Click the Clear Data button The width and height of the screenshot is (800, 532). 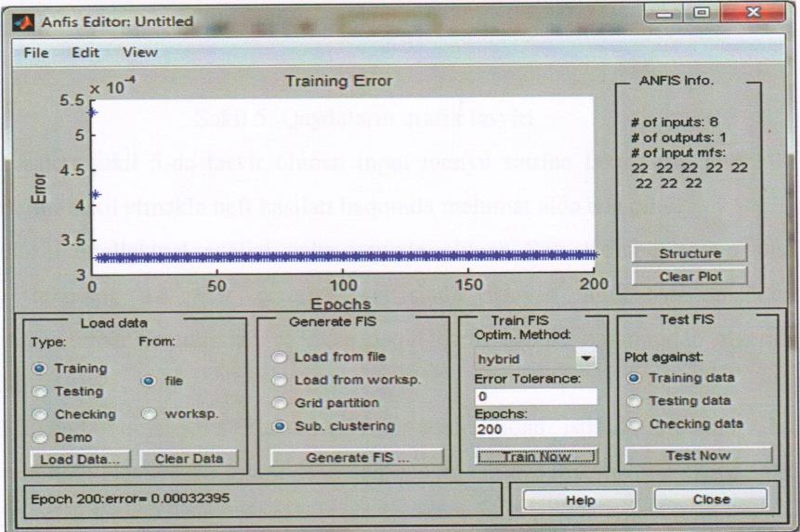(189, 459)
